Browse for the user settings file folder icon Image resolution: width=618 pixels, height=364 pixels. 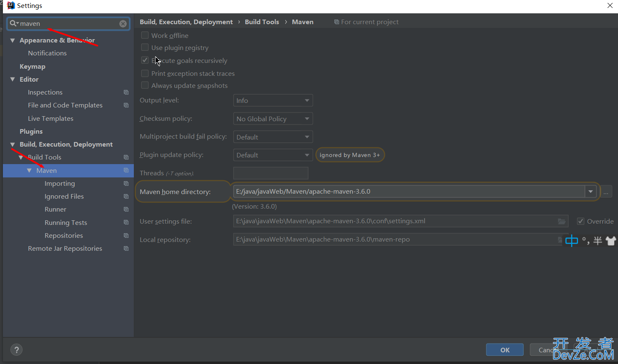[x=562, y=222]
